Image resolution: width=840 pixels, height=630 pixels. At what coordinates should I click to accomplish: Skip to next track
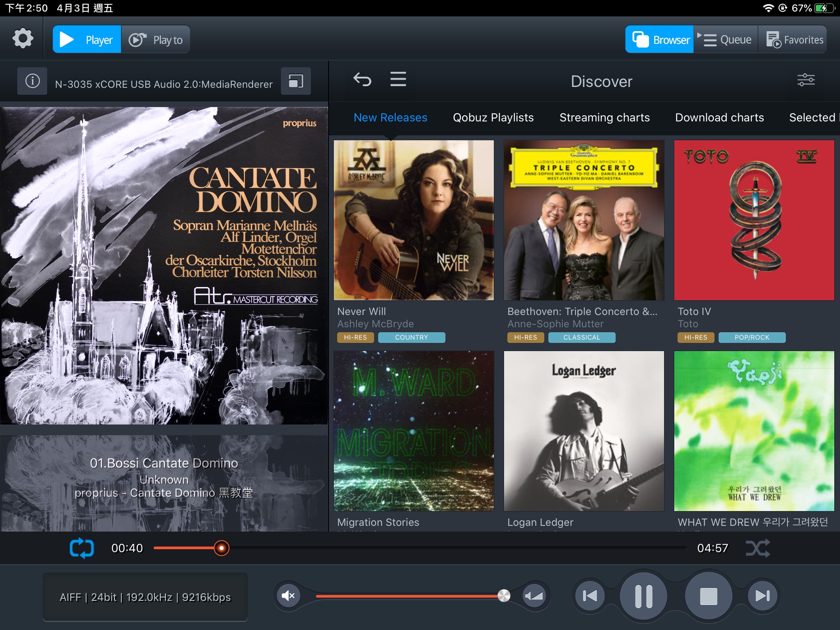[762, 596]
